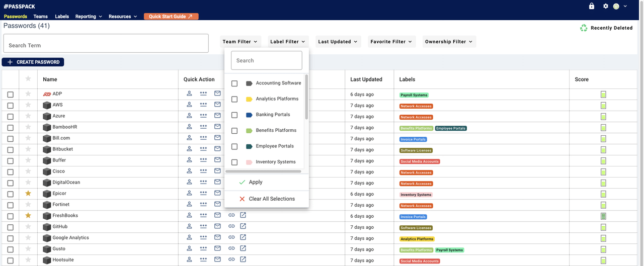This screenshot has height=266, width=644.
Task: Click the share person icon for ADP
Action: [190, 94]
